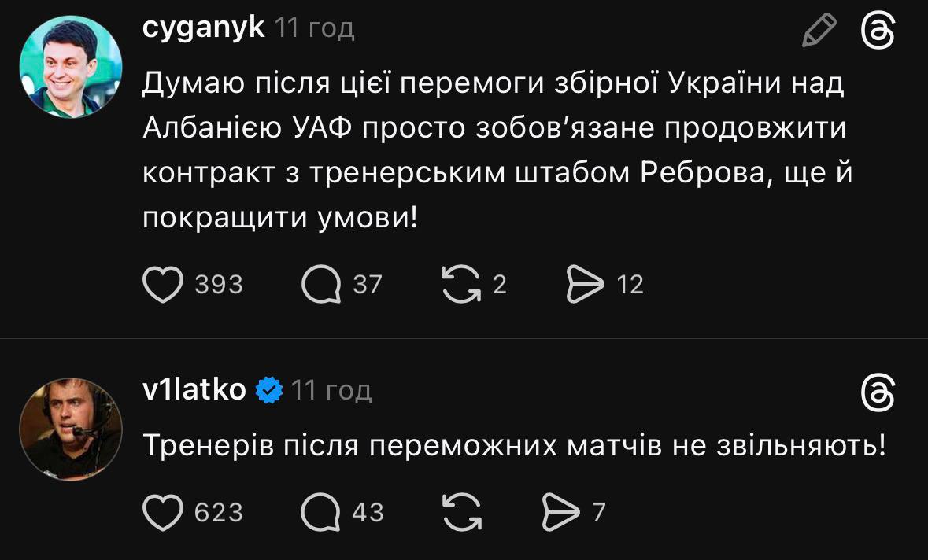Viewport: 928px width, 560px height.
Task: Open comments on the cyganyk post
Action: click(320, 284)
